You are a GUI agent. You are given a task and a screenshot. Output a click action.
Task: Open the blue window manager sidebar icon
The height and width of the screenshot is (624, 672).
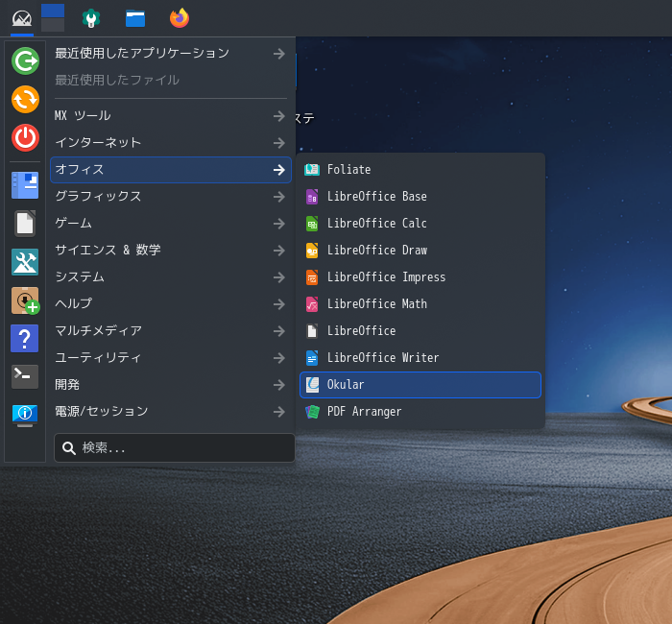coord(25,185)
